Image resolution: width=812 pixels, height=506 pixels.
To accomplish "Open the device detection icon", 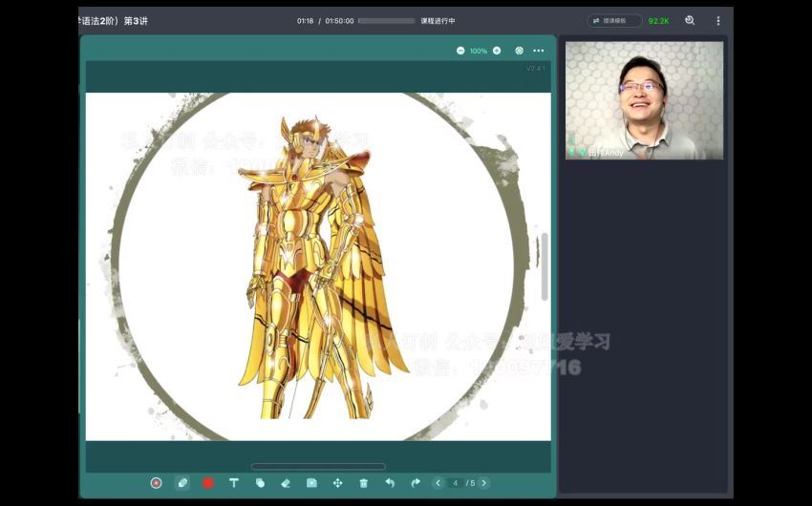I will point(690,21).
